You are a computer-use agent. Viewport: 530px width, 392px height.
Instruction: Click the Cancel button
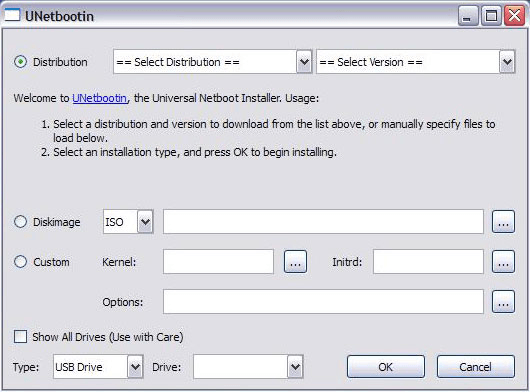(476, 367)
